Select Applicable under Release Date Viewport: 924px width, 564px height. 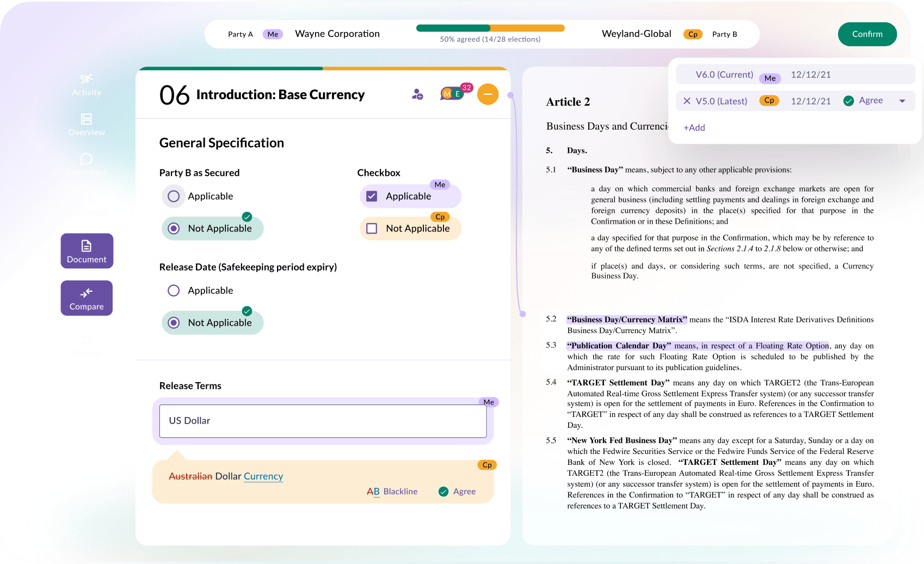[174, 291]
